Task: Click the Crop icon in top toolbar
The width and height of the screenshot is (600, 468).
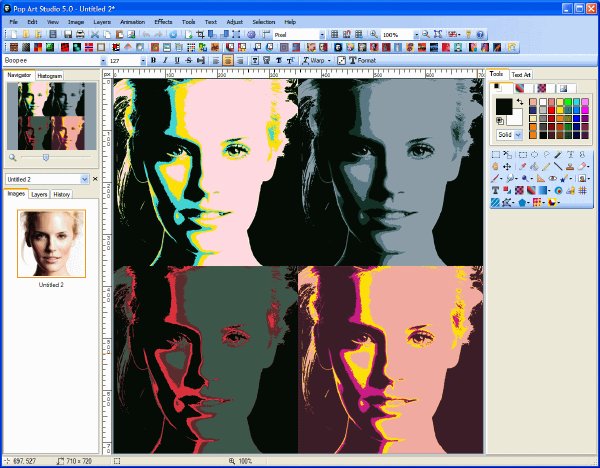Action: [200, 34]
